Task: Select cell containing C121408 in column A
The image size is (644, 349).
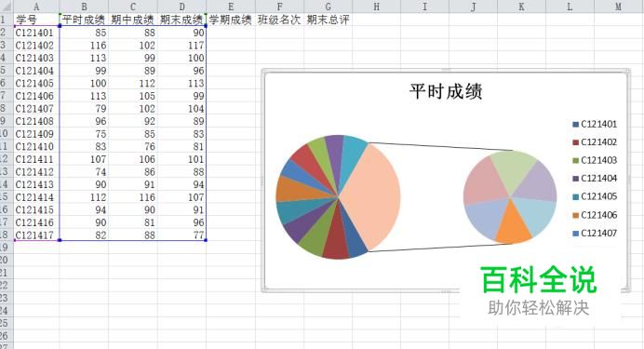Action: pyautogui.click(x=36, y=121)
